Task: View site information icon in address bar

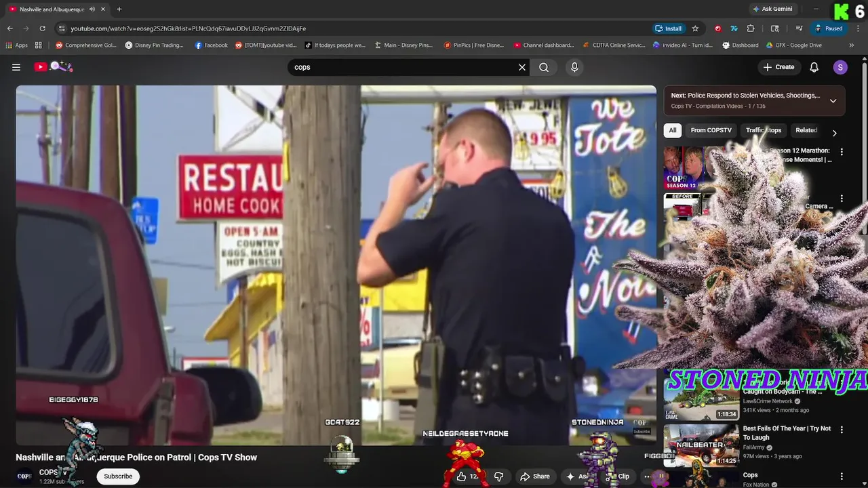Action: (x=62, y=28)
